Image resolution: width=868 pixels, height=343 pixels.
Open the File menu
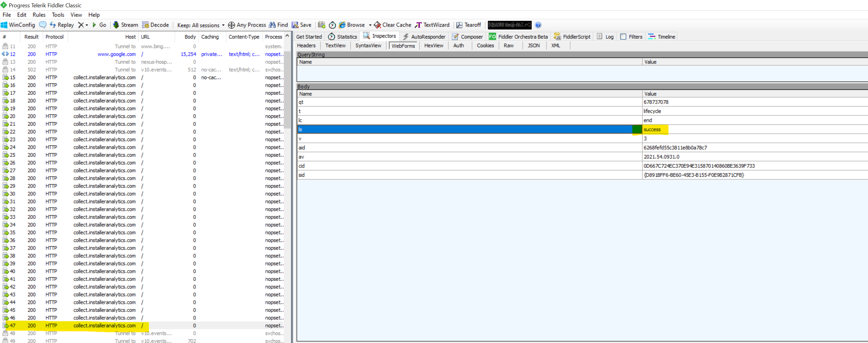point(7,15)
